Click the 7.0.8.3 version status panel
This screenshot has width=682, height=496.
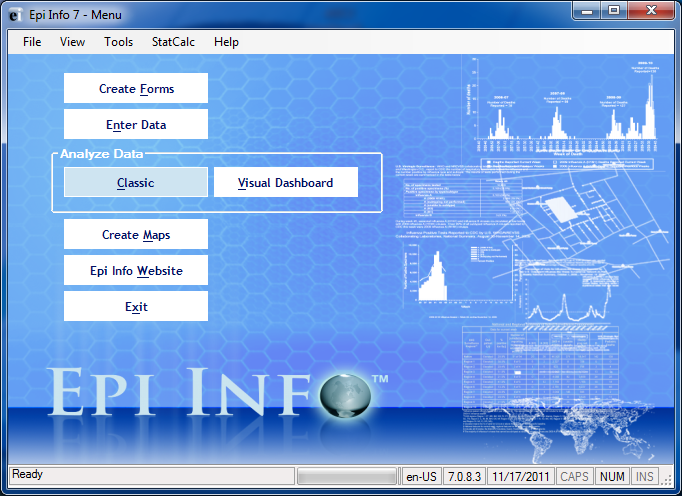(x=464, y=476)
